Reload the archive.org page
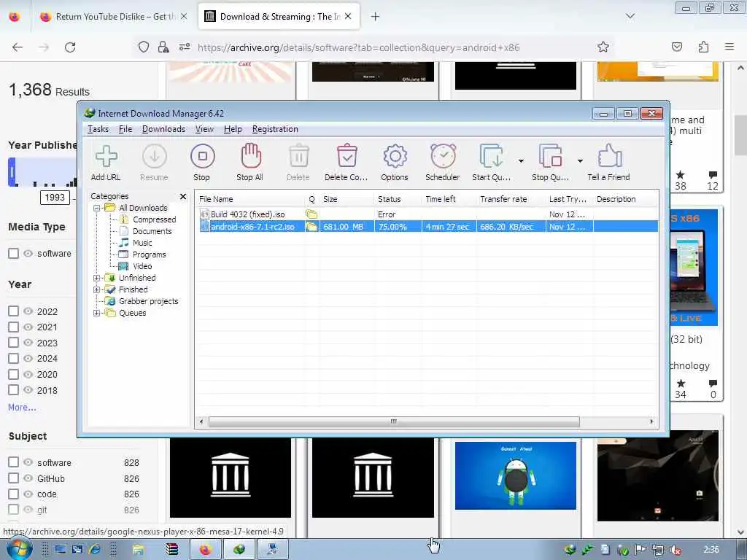Image resolution: width=747 pixels, height=560 pixels. tap(70, 47)
